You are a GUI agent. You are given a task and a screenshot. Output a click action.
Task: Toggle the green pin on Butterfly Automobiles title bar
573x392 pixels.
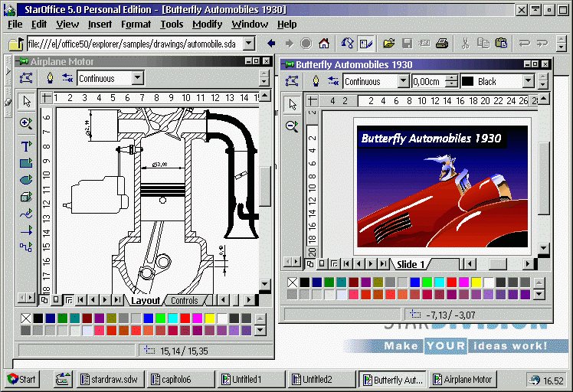(x=289, y=64)
